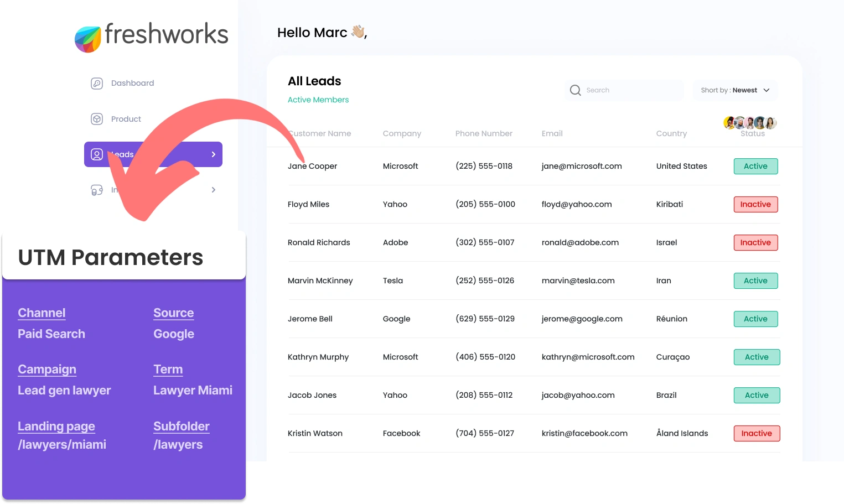Click the search magnifier icon
The width and height of the screenshot is (844, 504).
(575, 90)
